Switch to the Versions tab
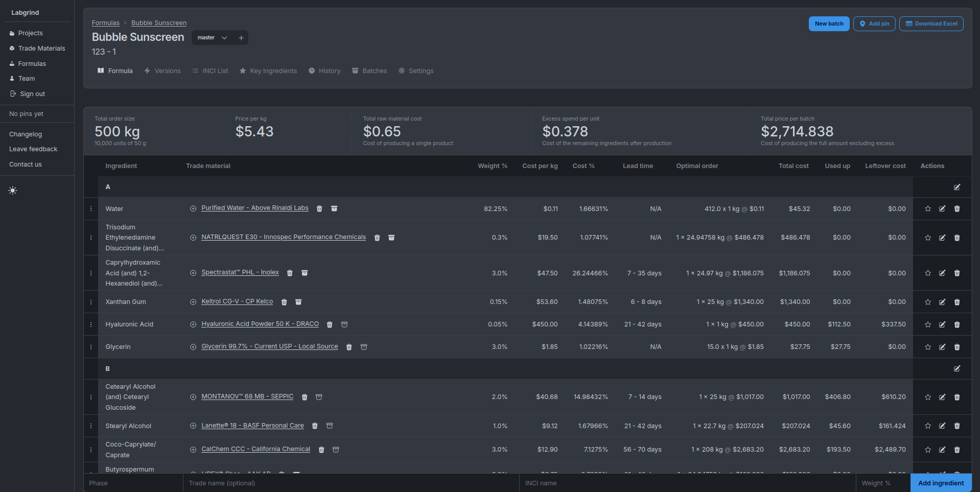The width and height of the screenshot is (980, 492). point(162,71)
